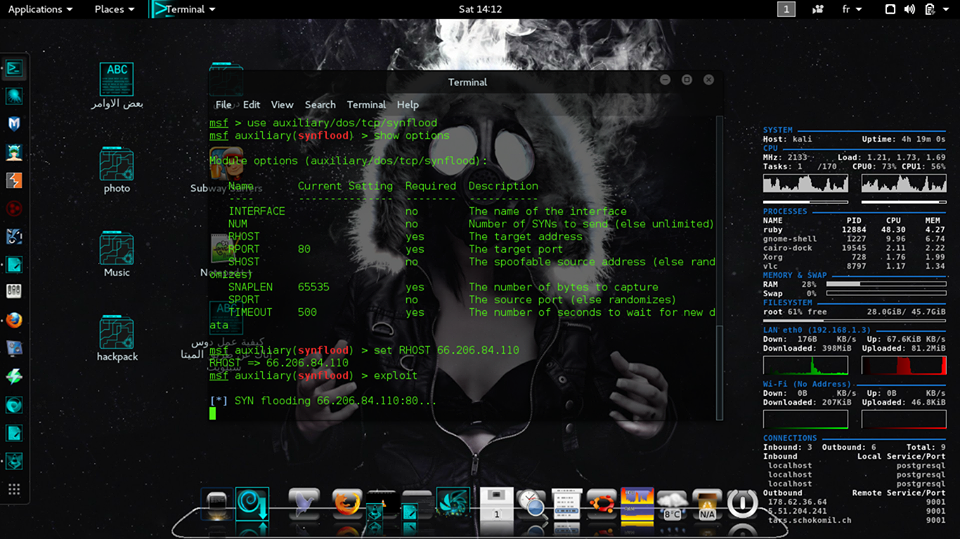Open the hackpack desktop folder

click(117, 338)
